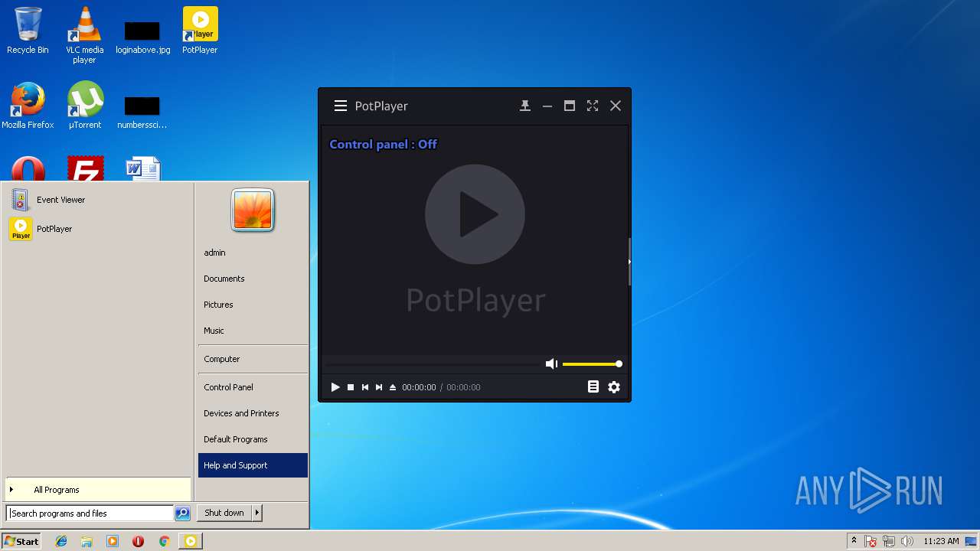980x551 pixels.
Task: Click Show desktop button
Action: click(972, 541)
